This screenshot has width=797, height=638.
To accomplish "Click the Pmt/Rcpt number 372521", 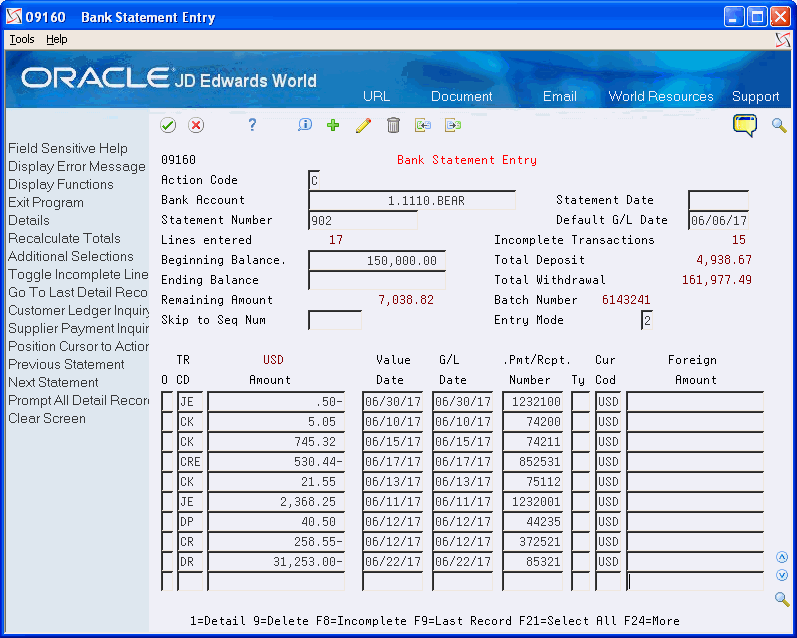I will pos(532,542).
